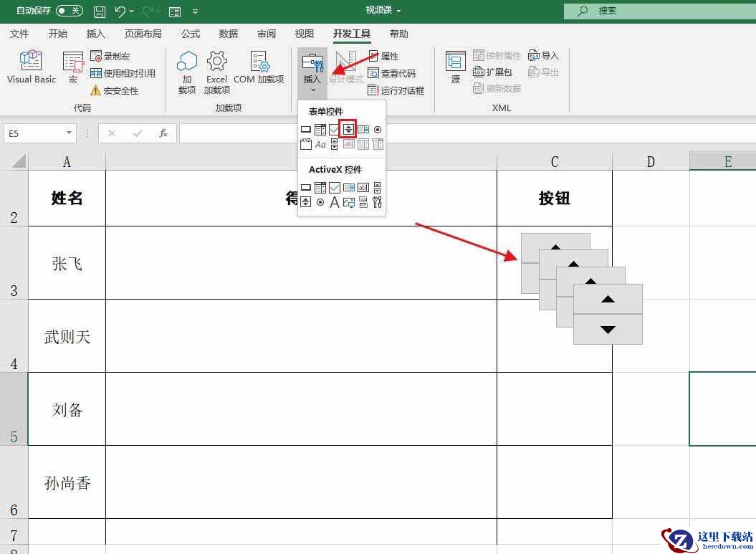The width and height of the screenshot is (756, 554).
Task: Select column D header
Action: 651,161
